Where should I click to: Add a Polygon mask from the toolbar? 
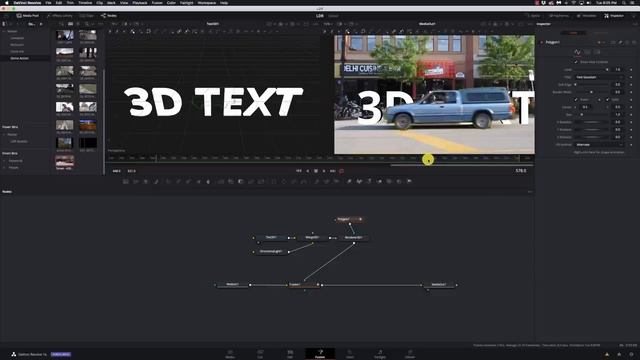[294, 181]
